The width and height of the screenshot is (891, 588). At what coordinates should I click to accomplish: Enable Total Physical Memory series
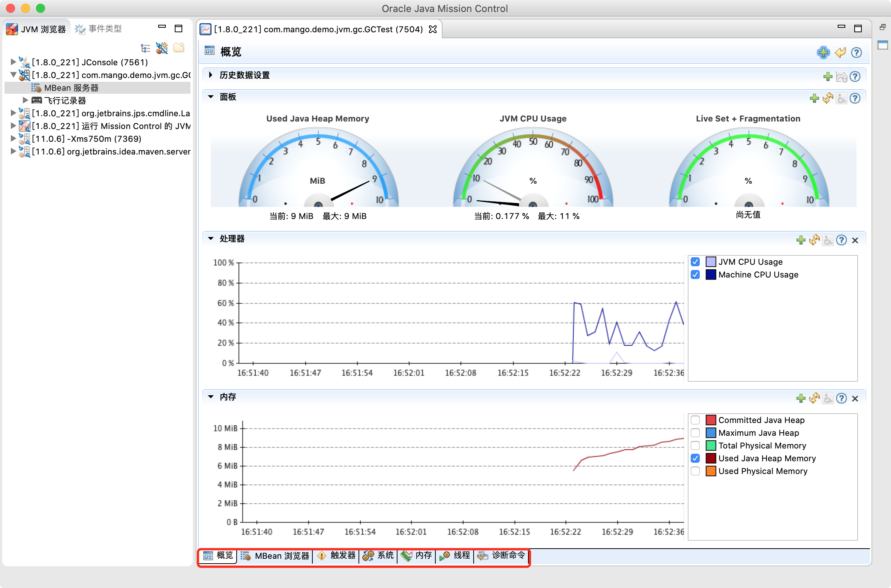pos(695,445)
